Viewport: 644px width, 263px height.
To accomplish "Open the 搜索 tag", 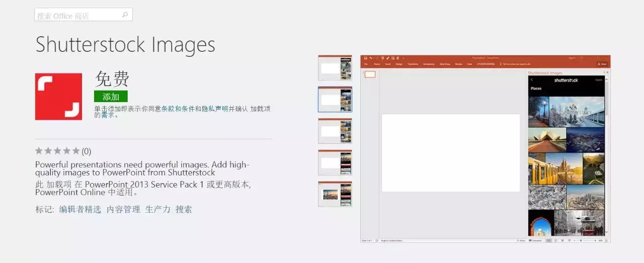I will (x=184, y=209).
